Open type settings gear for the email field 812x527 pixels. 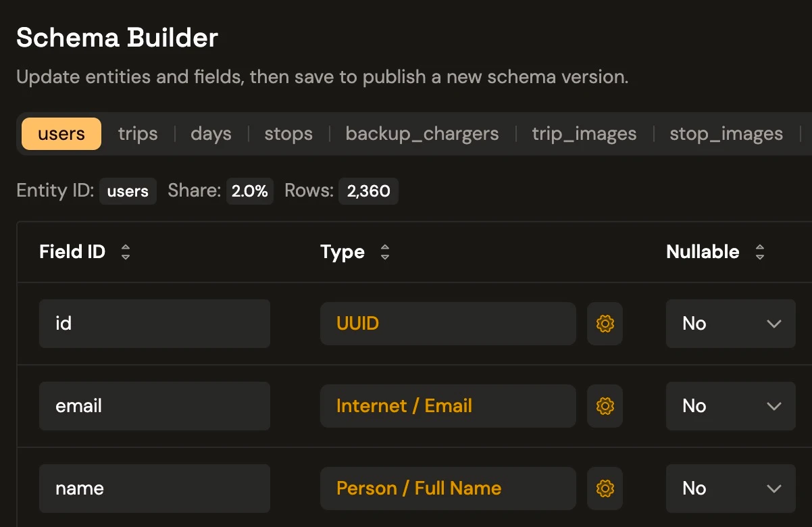(x=605, y=405)
